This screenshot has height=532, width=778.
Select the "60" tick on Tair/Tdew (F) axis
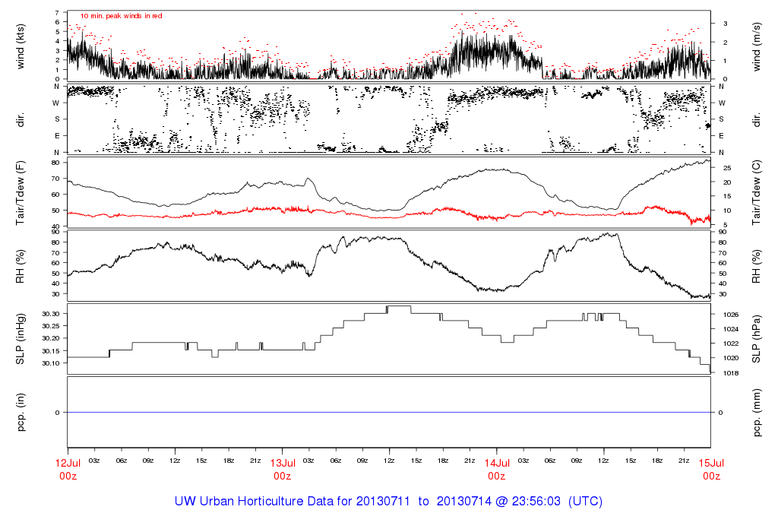tap(55, 195)
